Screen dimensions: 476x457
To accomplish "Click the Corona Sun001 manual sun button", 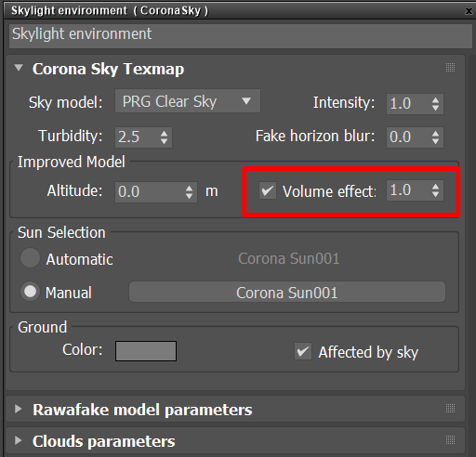I will click(x=287, y=292).
